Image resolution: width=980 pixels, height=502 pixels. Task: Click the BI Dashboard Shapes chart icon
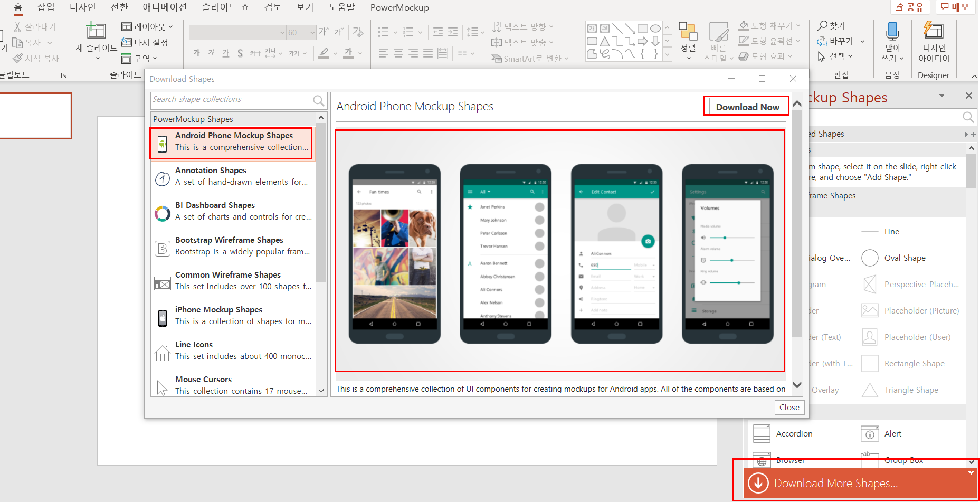tap(163, 213)
